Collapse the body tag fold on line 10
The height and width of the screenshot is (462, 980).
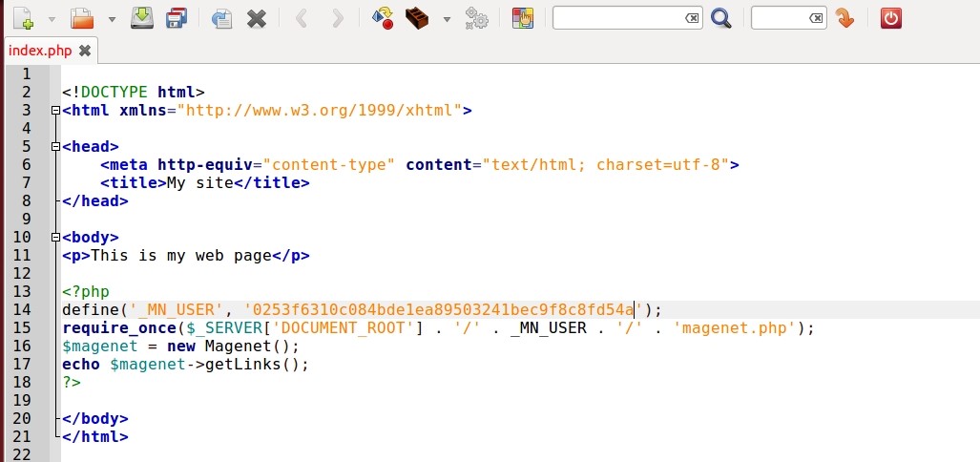(x=55, y=238)
